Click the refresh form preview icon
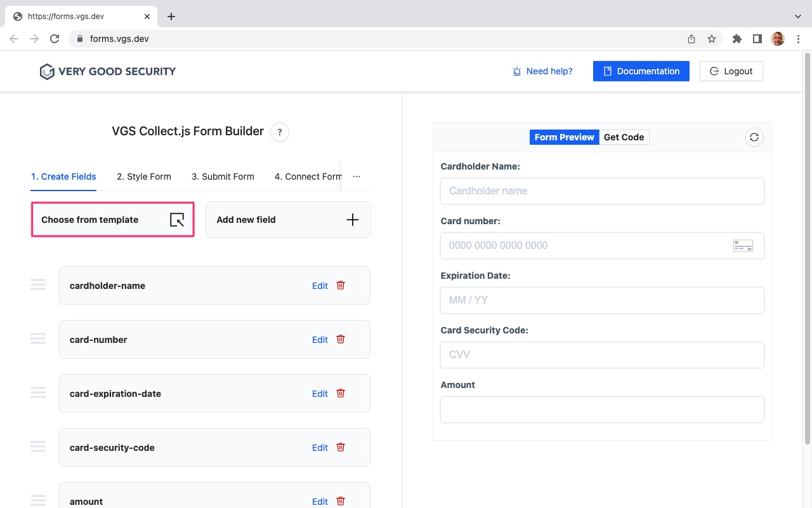This screenshot has width=812, height=508. 754,137
